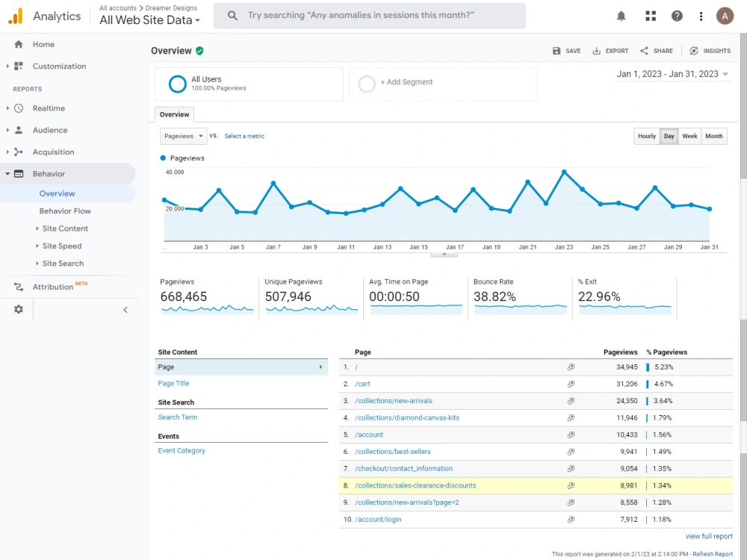The width and height of the screenshot is (747, 560).
Task: Open the notifications bell
Action: click(x=622, y=16)
